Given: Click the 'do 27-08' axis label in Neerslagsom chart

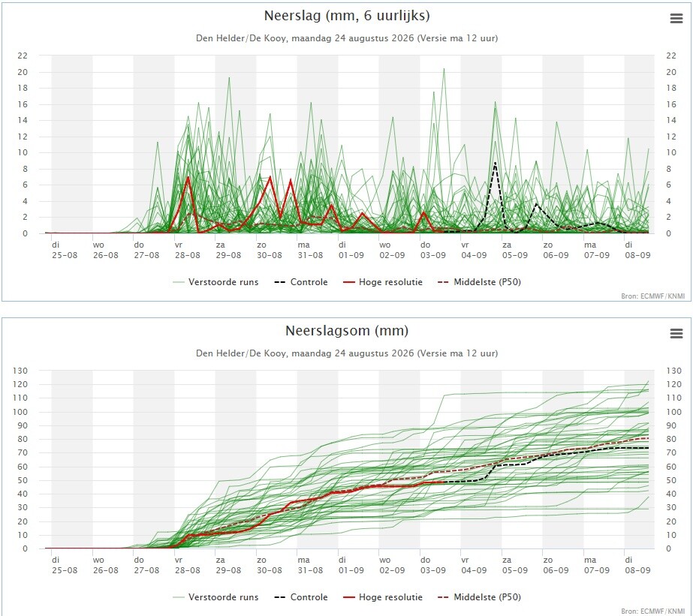Looking at the screenshot, I should click(146, 565).
